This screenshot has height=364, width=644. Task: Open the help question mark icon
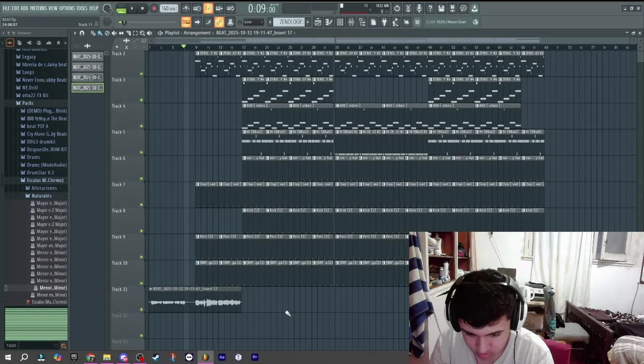click(x=430, y=9)
